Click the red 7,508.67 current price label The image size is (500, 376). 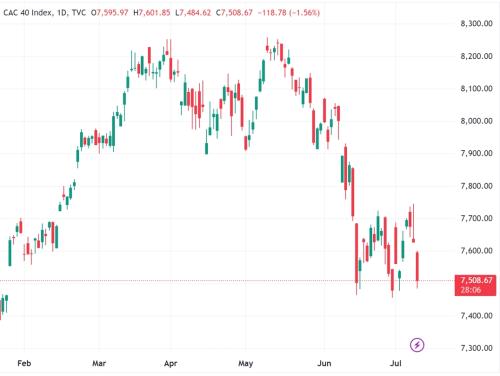(476, 280)
